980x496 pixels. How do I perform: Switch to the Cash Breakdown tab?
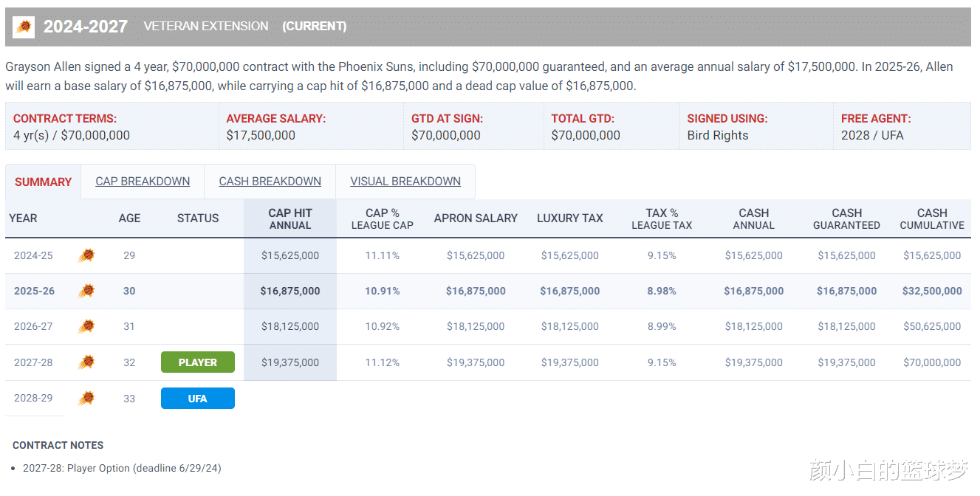270,182
